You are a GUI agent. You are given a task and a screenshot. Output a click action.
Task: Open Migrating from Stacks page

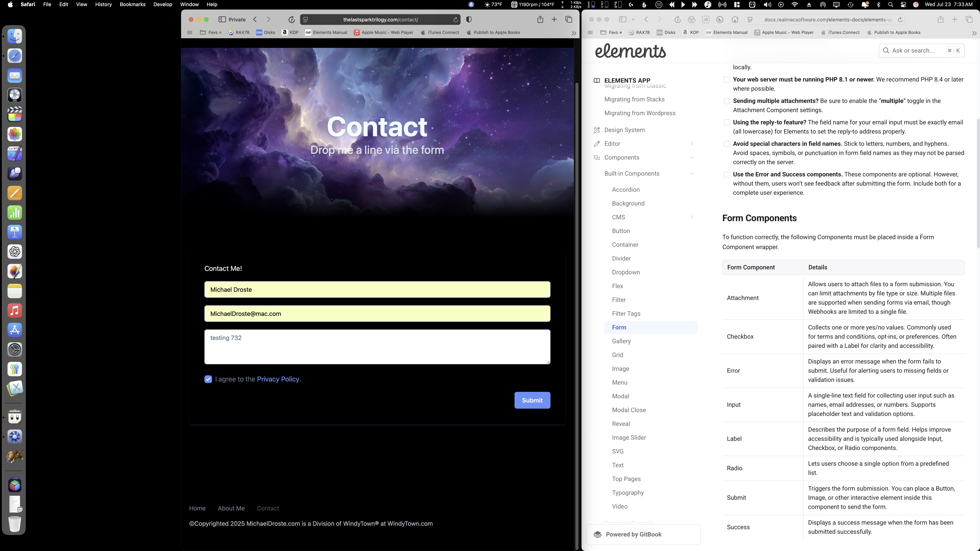pyautogui.click(x=634, y=100)
